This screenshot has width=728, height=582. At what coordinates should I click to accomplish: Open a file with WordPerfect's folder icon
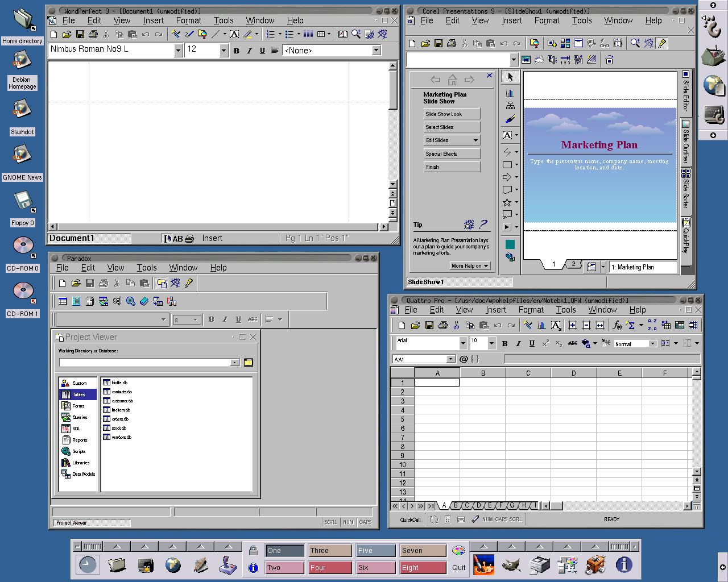click(67, 35)
